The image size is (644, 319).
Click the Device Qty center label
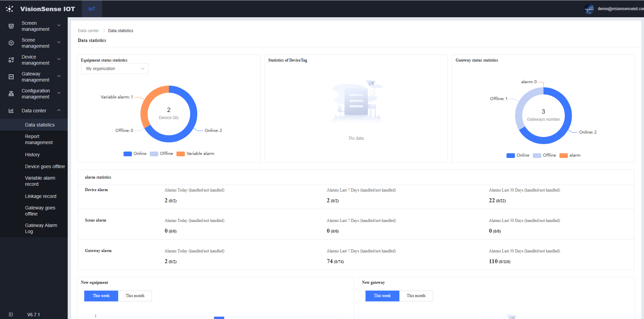[169, 118]
